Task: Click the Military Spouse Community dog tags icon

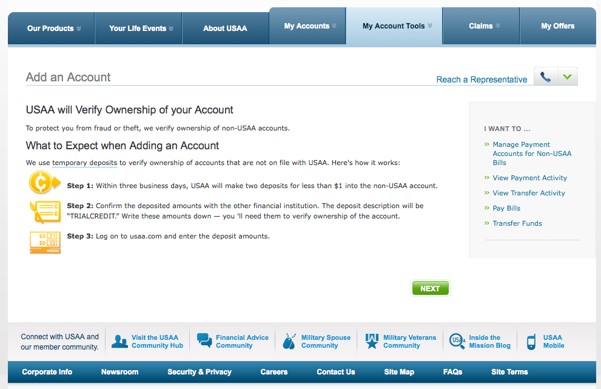Action: coord(289,341)
